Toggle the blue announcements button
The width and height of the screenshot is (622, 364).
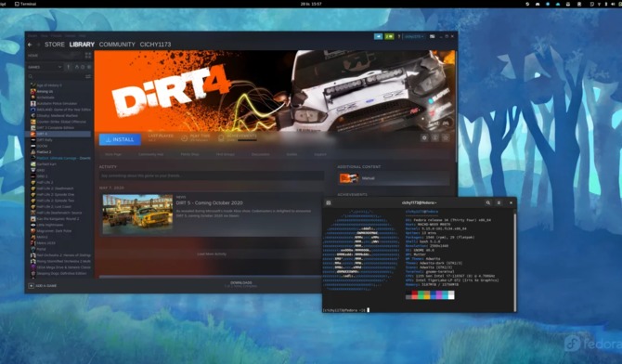pyautogui.click(x=379, y=36)
